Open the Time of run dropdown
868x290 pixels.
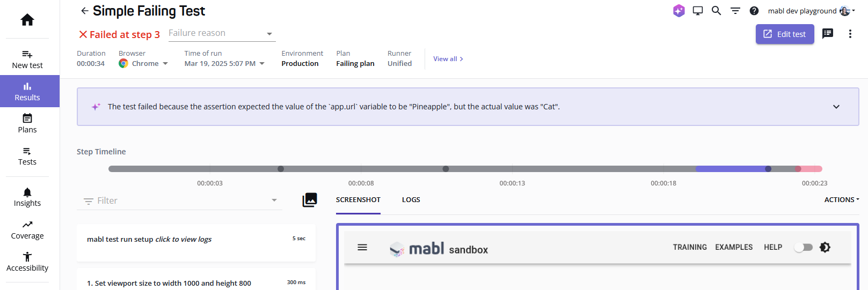224,63
